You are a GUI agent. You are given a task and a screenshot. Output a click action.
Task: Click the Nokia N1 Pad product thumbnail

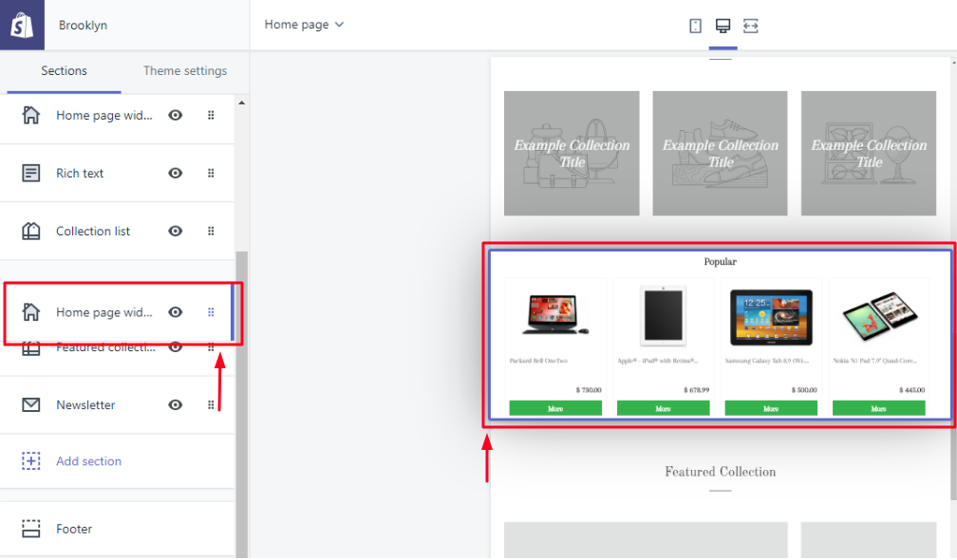878,316
